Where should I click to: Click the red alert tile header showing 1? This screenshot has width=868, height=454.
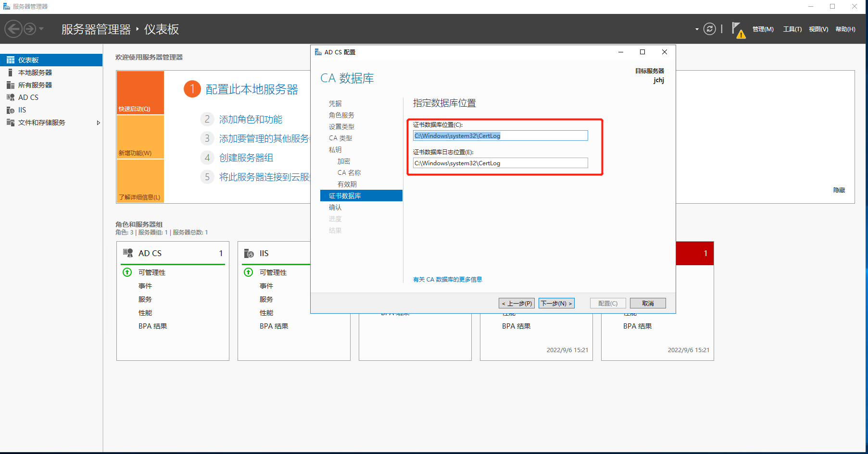[694, 253]
